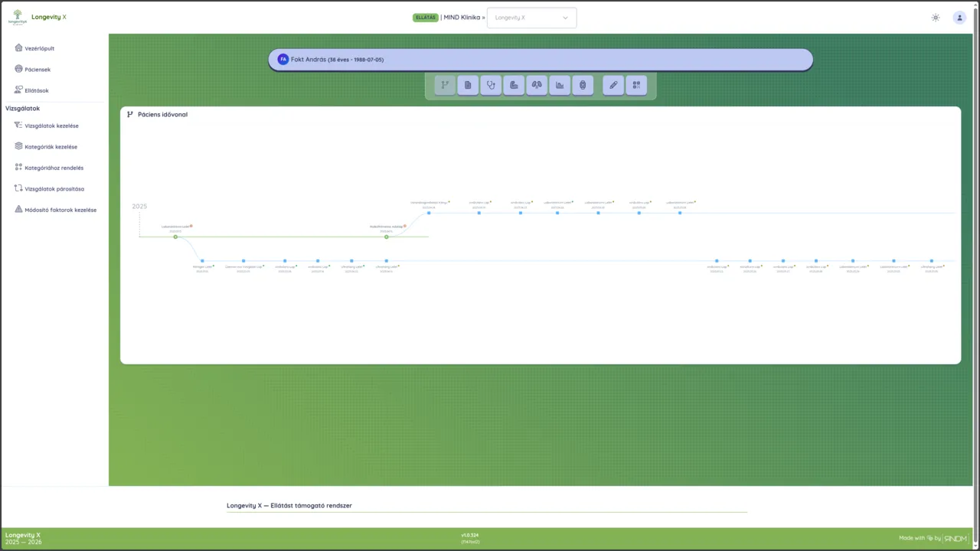The width and height of the screenshot is (980, 551).
Task: Open the Longevity X clinic dropdown
Action: coord(532,18)
